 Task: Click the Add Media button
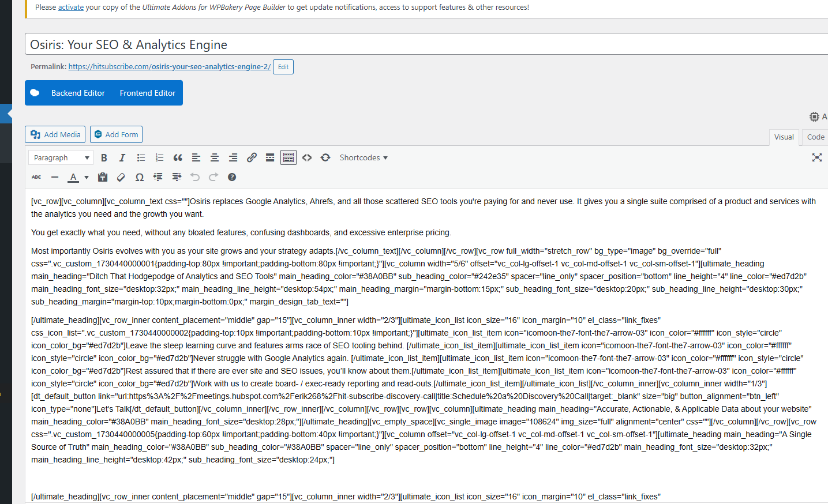55,134
